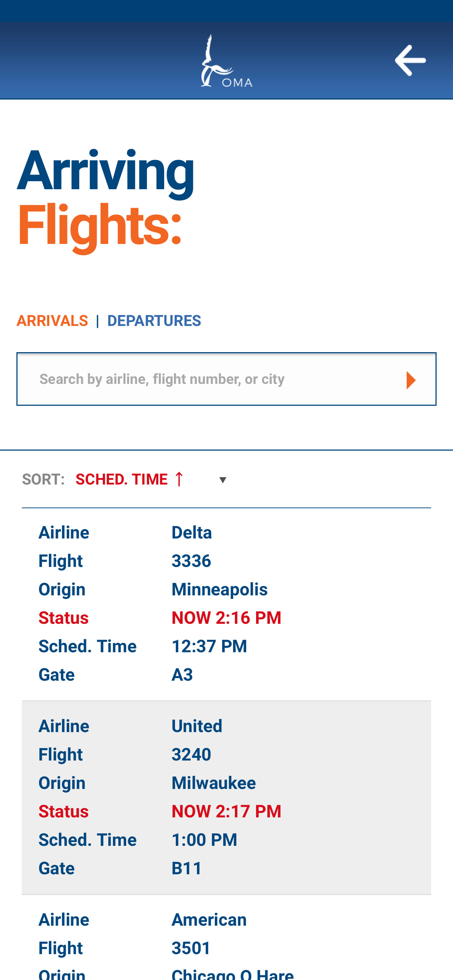Tap the NOW 2:17 PM status
Viewport: 453px width, 980px height.
point(226,811)
